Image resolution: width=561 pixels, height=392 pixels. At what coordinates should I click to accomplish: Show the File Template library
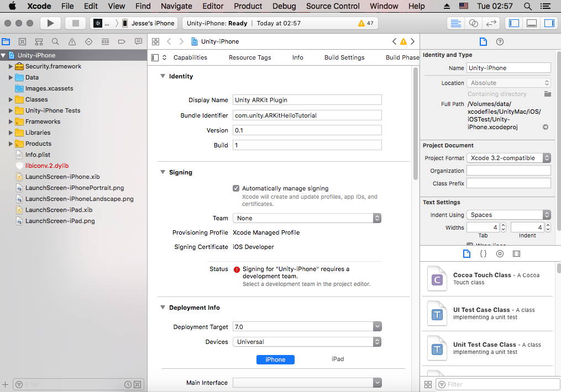tap(466, 254)
